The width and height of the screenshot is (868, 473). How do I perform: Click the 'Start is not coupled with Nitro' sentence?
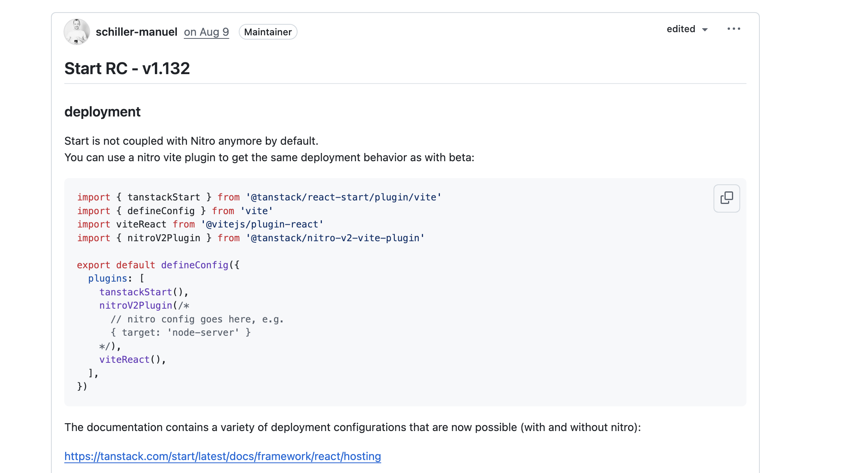[191, 141]
